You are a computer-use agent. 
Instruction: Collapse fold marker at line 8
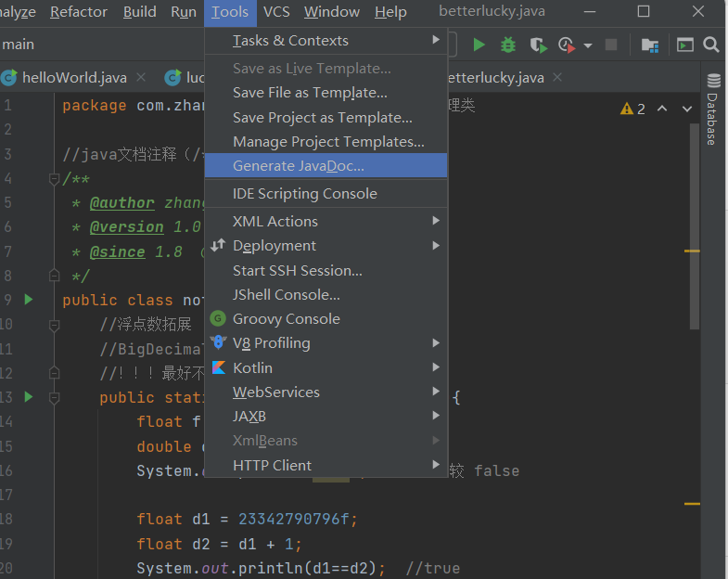tap(55, 276)
